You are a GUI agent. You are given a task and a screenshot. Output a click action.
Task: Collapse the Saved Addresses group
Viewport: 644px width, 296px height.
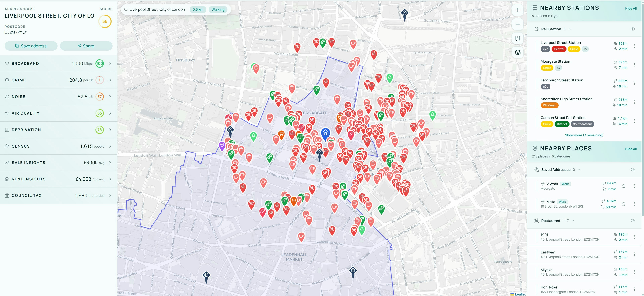click(x=579, y=170)
